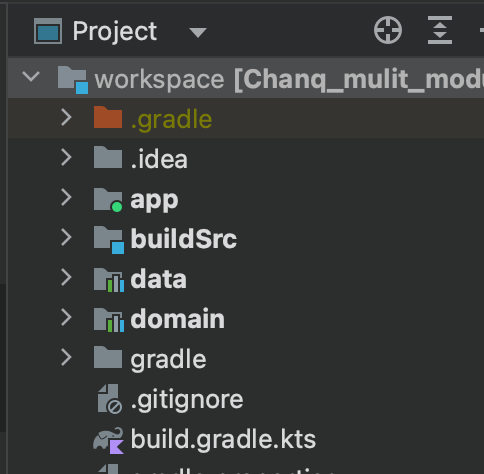Expand the .gradle folder
Screen dimensions: 484x474
click(67, 118)
